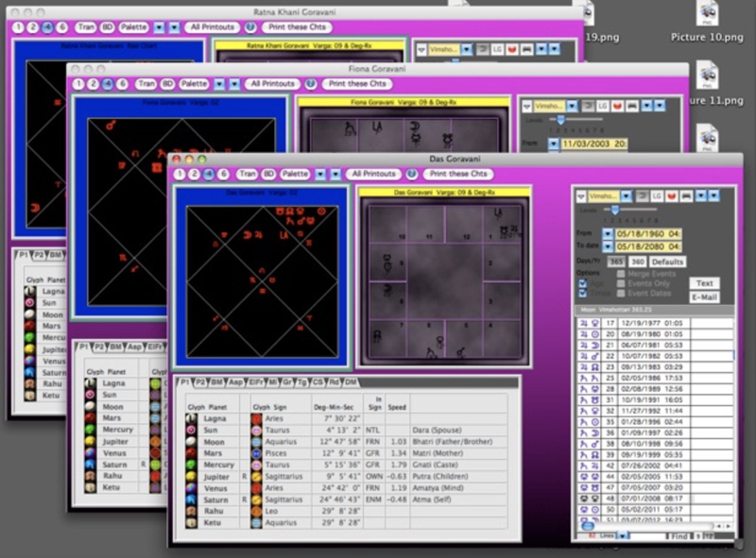Click the LG icon in Das Goravani window
The width and height of the screenshot is (756, 558).
tap(656, 195)
